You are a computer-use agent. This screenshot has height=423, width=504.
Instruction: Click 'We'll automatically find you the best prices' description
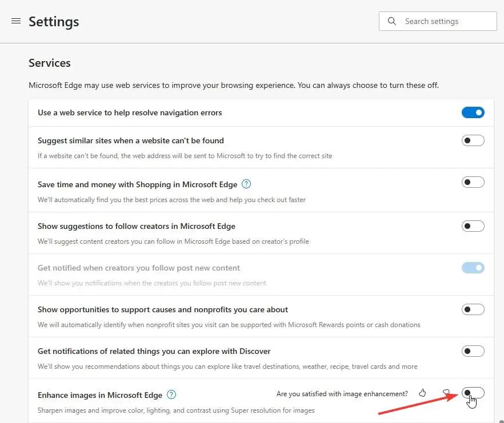click(171, 200)
